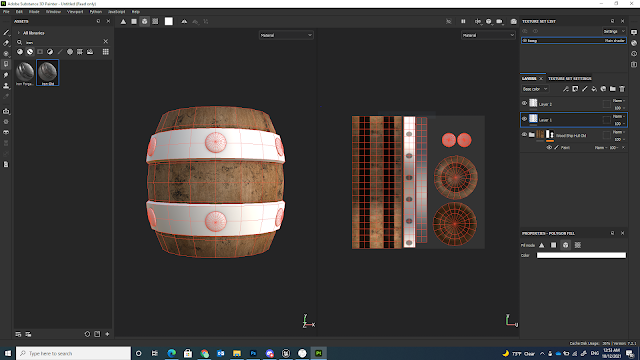The height and width of the screenshot is (360, 640).
Task: Open the Window menu
Action: (x=53, y=12)
